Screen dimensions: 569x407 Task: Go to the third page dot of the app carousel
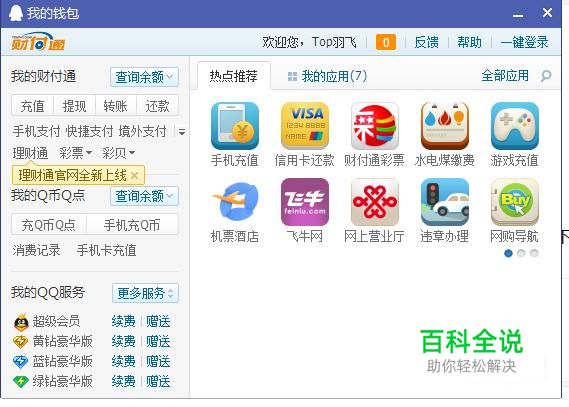click(534, 253)
